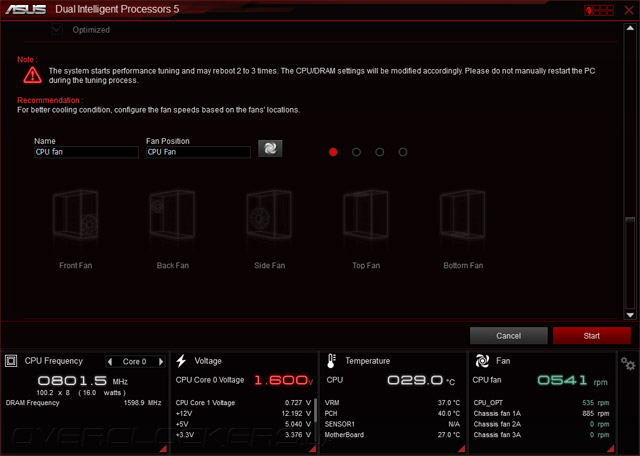The image size is (640, 456).
Task: Click the Cancel button
Action: pos(509,336)
